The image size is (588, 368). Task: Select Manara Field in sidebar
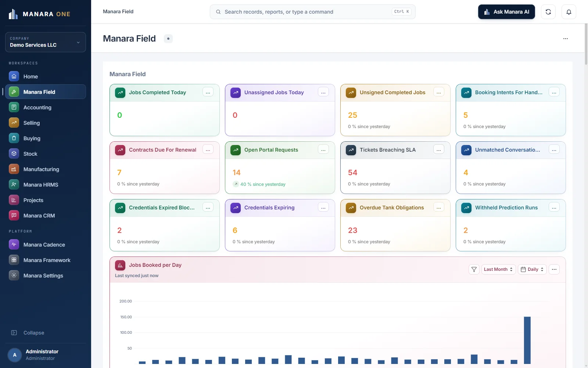[46, 92]
